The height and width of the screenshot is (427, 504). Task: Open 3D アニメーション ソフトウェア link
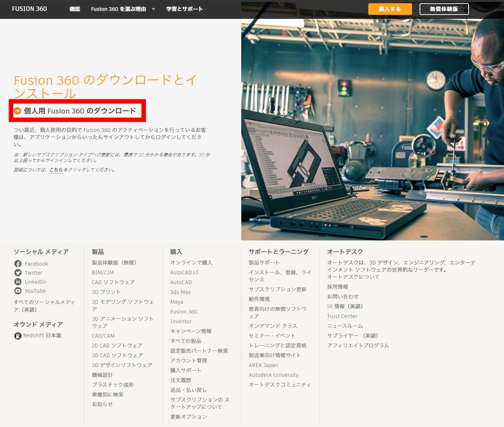pos(123,322)
